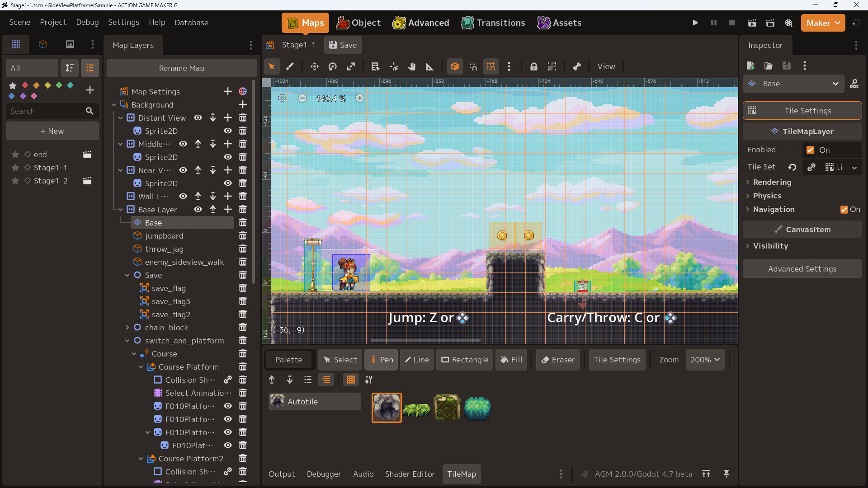This screenshot has height=488, width=868.
Task: Pick the green diamond color filter
Action: [x=59, y=85]
